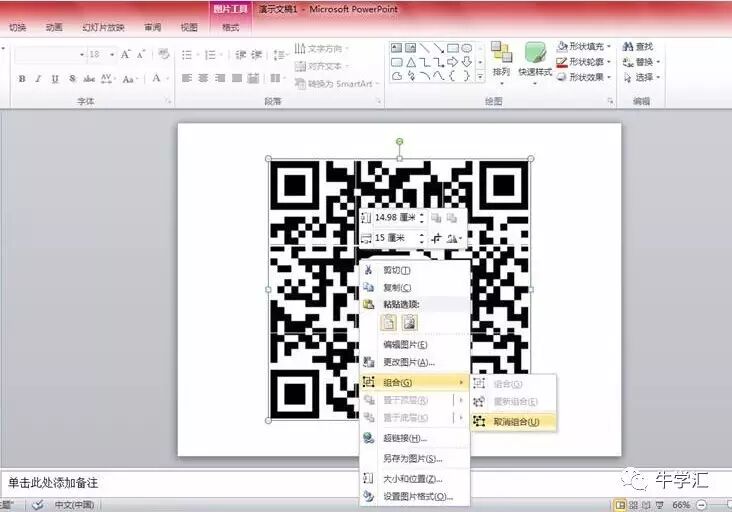Click the bullets list icon
Screen dimensions: 732x512
click(x=189, y=55)
